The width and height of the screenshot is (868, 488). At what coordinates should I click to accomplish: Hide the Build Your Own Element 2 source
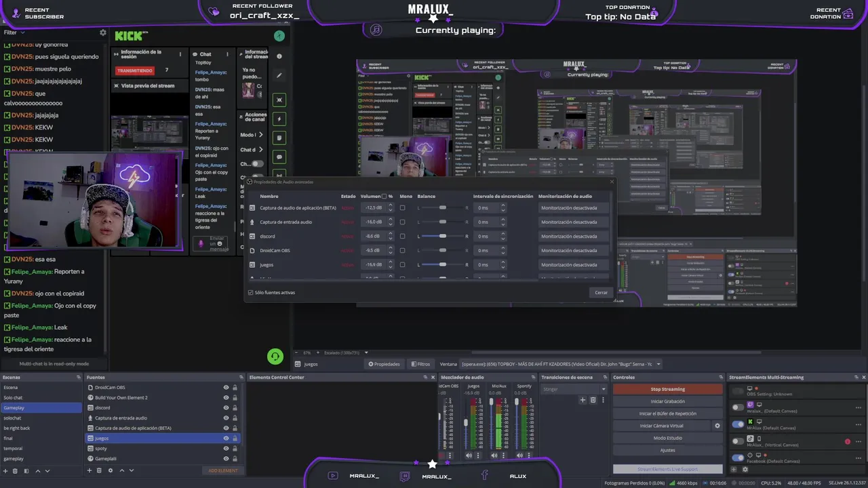pos(226,398)
